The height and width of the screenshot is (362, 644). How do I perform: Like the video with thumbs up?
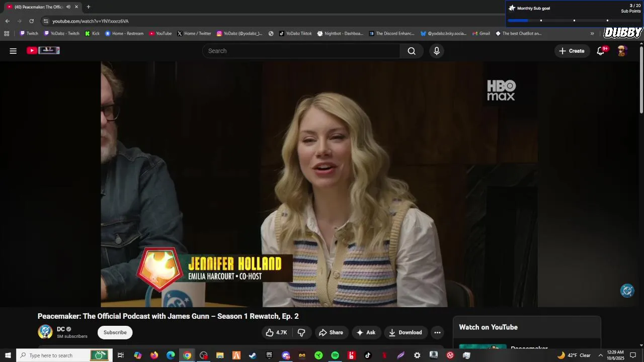(276, 332)
